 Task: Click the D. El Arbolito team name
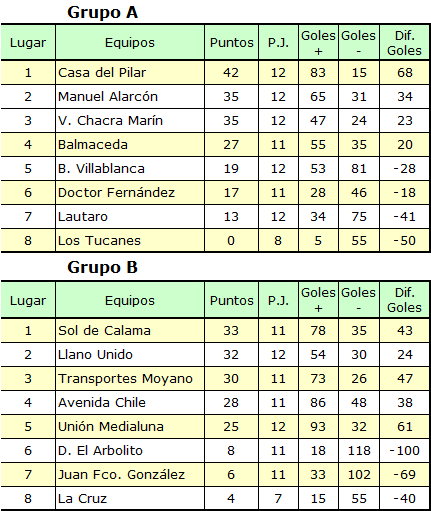(100, 451)
